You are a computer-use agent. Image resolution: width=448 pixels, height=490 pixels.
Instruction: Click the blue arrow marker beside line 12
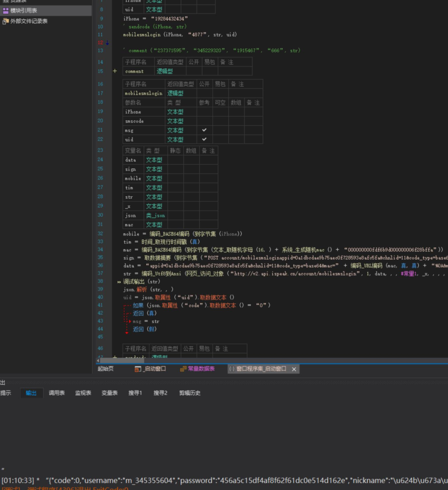107,43
